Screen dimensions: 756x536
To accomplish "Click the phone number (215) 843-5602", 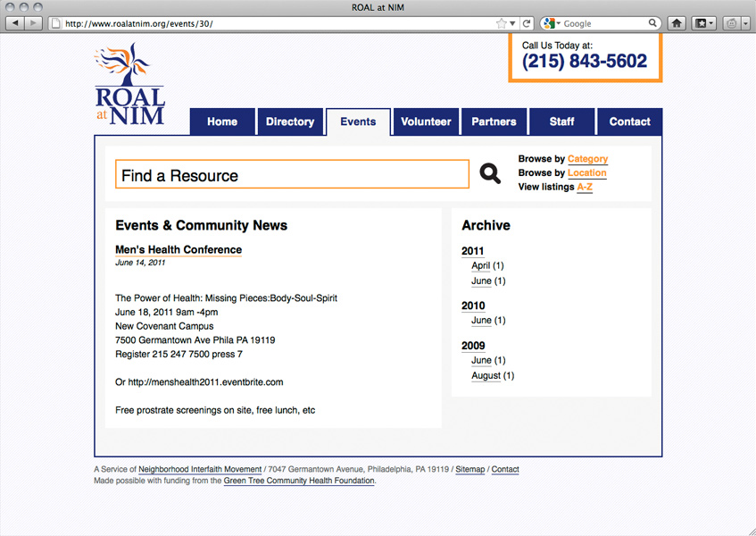I will 585,62.
